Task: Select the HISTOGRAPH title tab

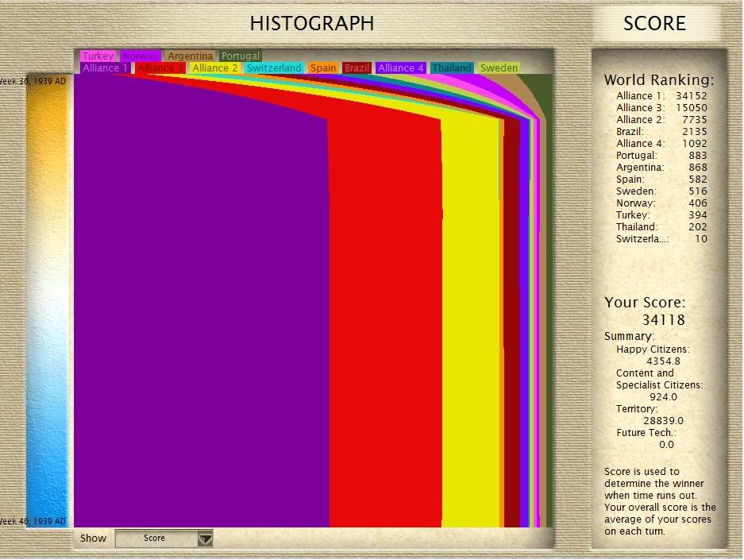Action: (312, 23)
